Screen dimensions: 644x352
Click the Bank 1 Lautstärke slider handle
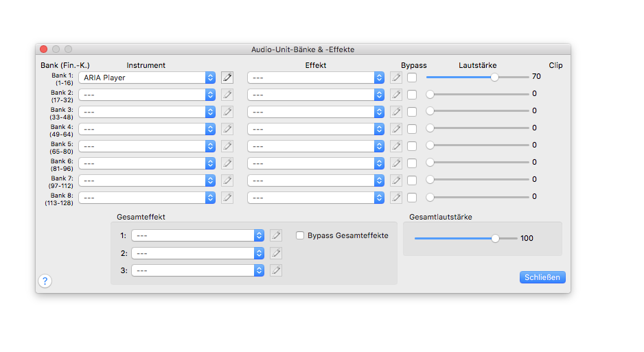(x=494, y=77)
